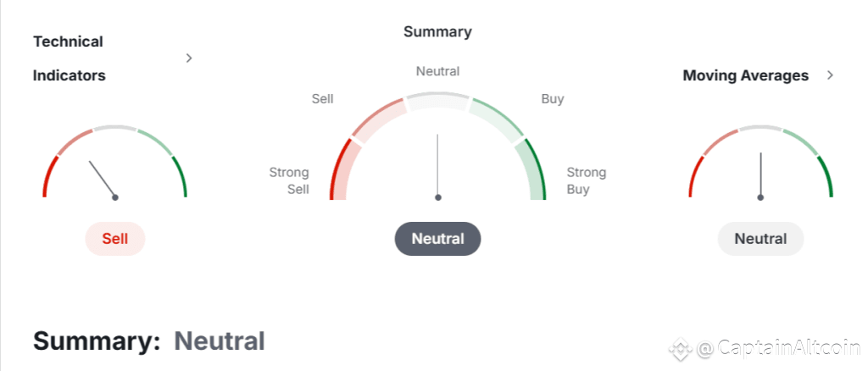This screenshot has width=868, height=371.
Task: Click the Neutral badge under Moving Averages
Action: coord(760,239)
